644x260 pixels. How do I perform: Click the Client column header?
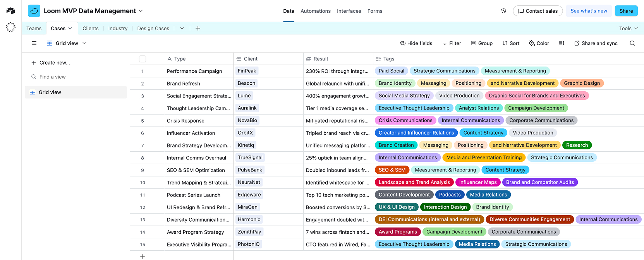pyautogui.click(x=268, y=59)
